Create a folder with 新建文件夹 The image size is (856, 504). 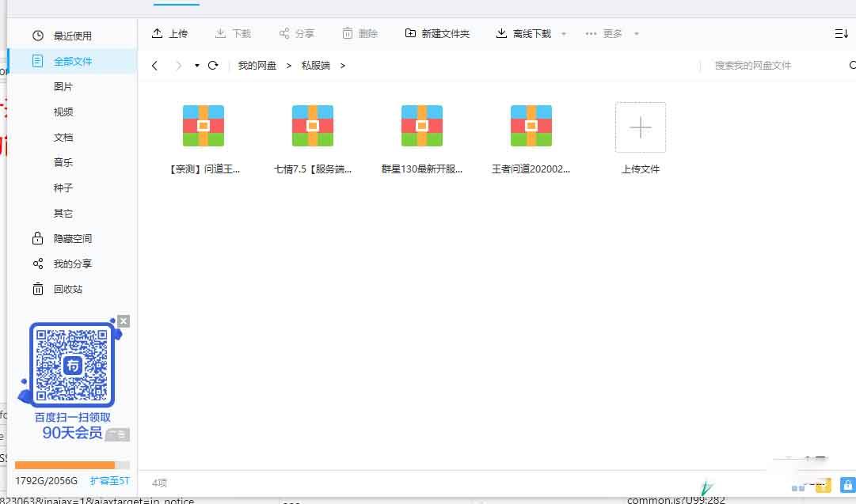click(437, 34)
